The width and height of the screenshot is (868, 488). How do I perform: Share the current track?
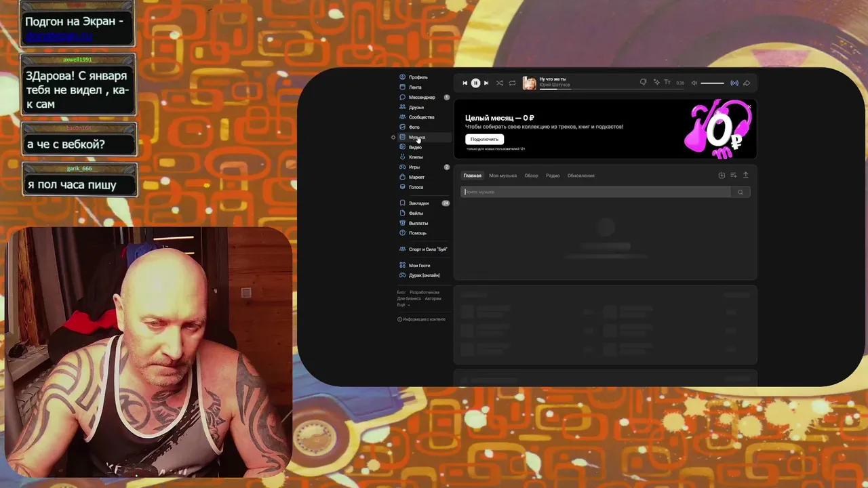pyautogui.click(x=747, y=83)
